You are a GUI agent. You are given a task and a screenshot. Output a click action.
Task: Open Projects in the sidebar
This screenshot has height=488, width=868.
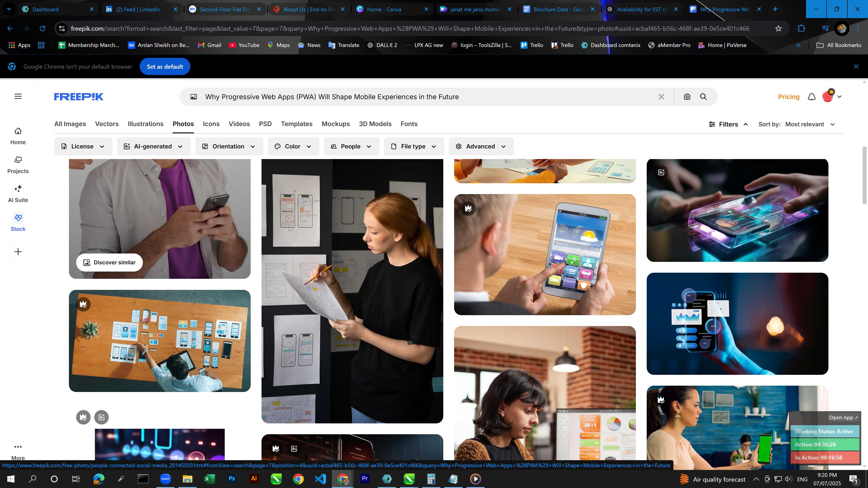[x=18, y=165]
